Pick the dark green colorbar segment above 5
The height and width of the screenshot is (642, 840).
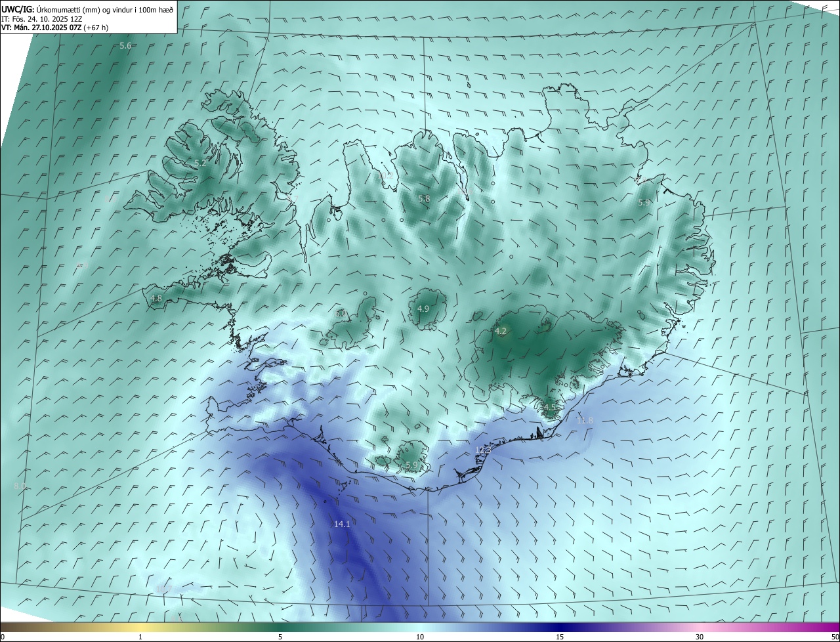(280, 628)
